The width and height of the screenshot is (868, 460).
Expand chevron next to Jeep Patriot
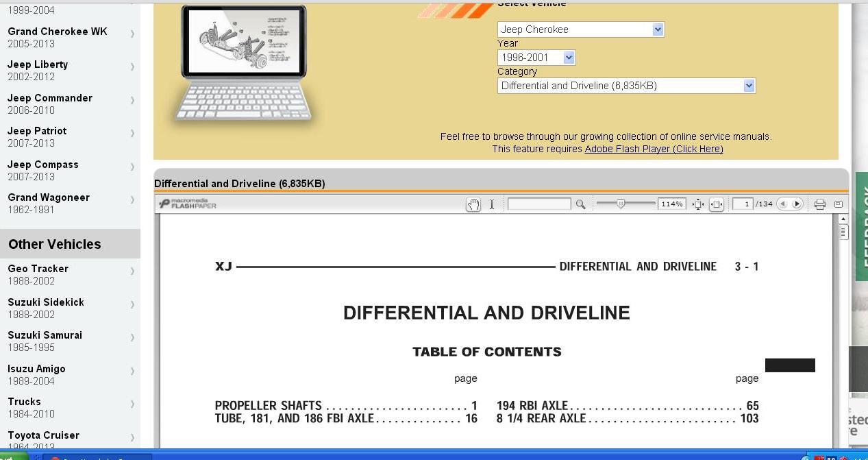pos(132,133)
